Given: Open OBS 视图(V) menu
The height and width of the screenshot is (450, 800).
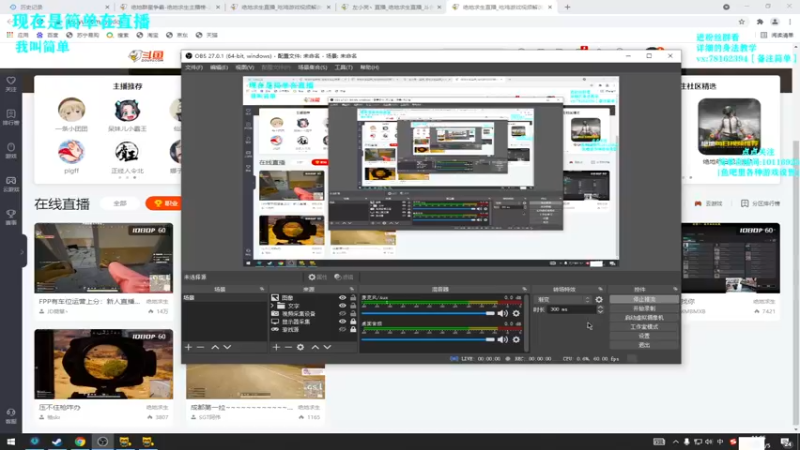Looking at the screenshot, I should point(244,67).
